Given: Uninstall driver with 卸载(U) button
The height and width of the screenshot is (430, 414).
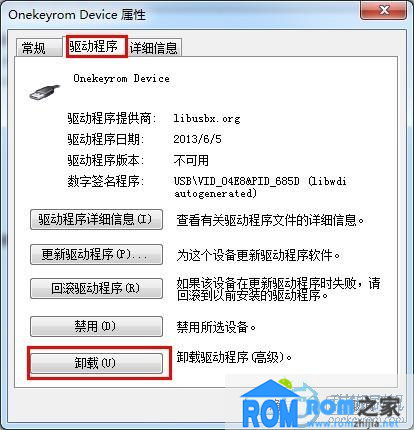Looking at the screenshot, I should [96, 363].
